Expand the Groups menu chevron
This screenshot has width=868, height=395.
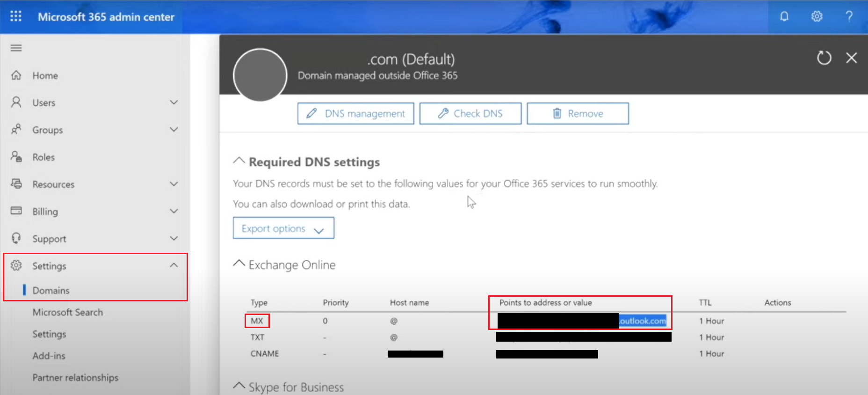(x=174, y=130)
